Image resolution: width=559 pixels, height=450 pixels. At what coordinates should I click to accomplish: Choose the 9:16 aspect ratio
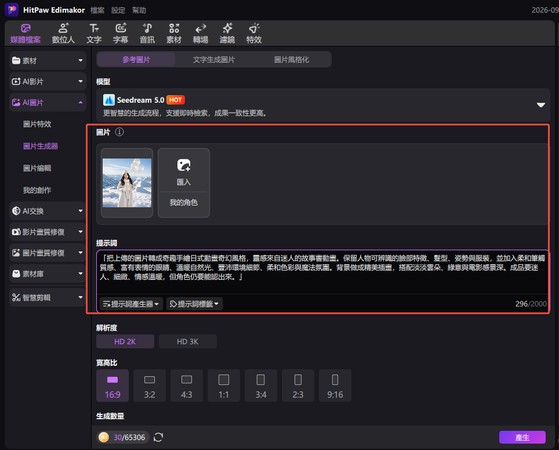pyautogui.click(x=335, y=386)
